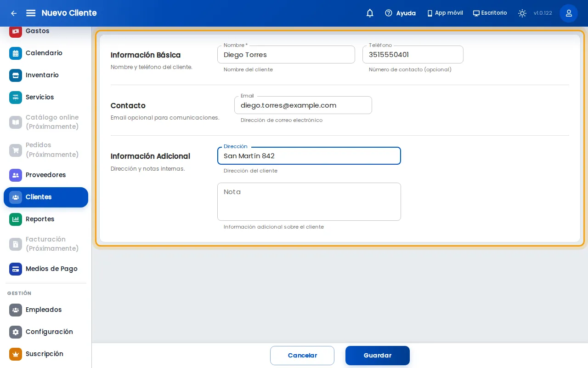
Task: Select Reportes in the sidebar
Action: point(46,219)
